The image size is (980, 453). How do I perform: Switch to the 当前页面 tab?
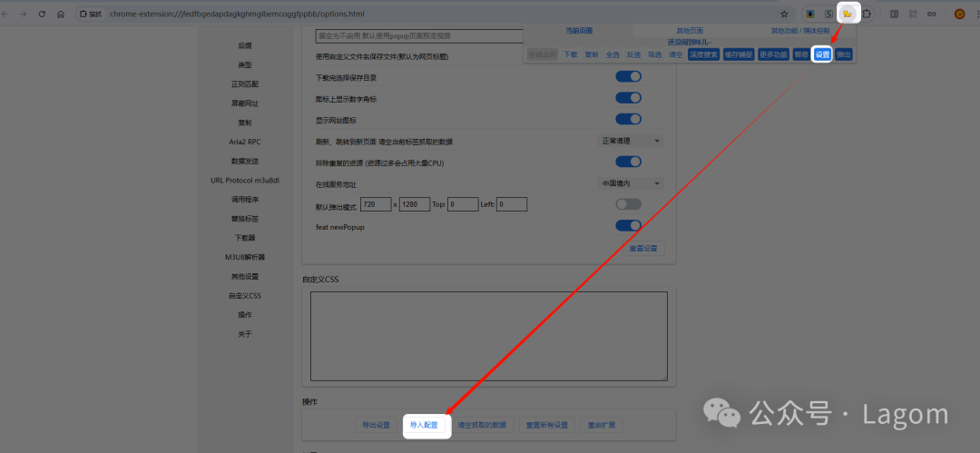(579, 30)
